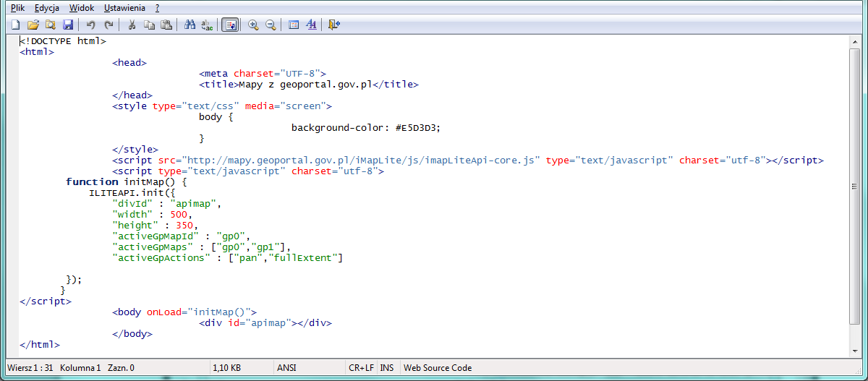Click the imapLiteApi-core.js script URL
Viewport: 868px width, 381px height.
tap(361, 160)
